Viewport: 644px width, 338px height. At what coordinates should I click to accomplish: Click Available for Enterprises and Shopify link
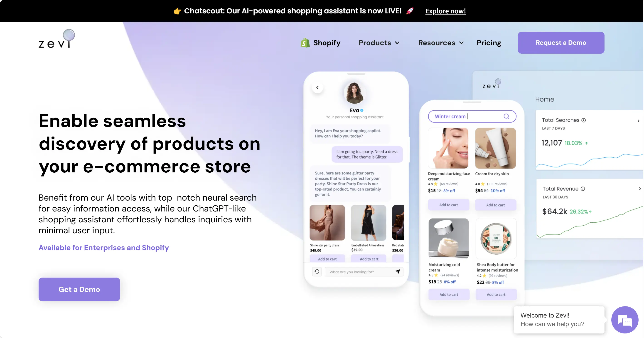click(x=104, y=247)
